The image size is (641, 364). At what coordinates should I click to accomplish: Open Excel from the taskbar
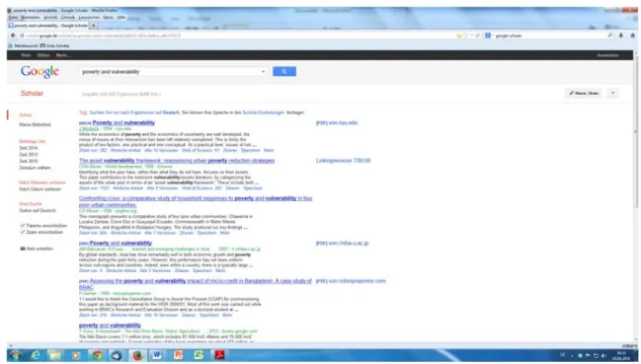click(199, 355)
